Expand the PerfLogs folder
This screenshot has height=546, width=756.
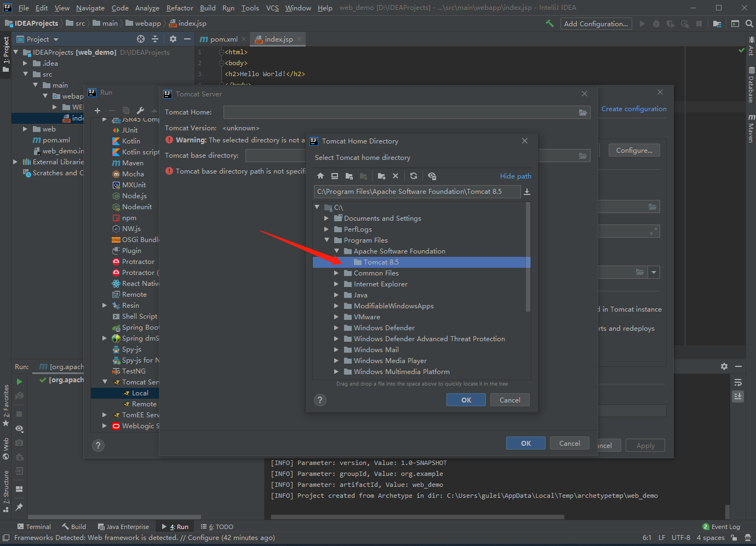(327, 229)
